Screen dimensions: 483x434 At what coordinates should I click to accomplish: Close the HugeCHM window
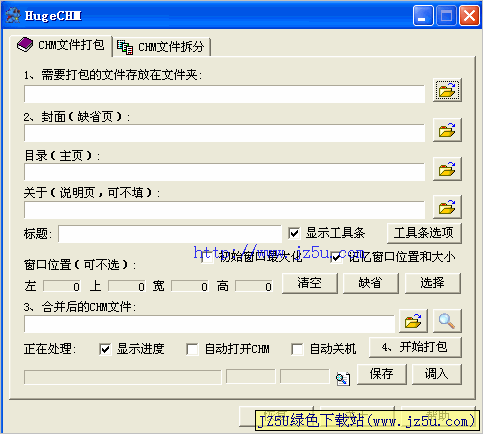[x=469, y=15]
